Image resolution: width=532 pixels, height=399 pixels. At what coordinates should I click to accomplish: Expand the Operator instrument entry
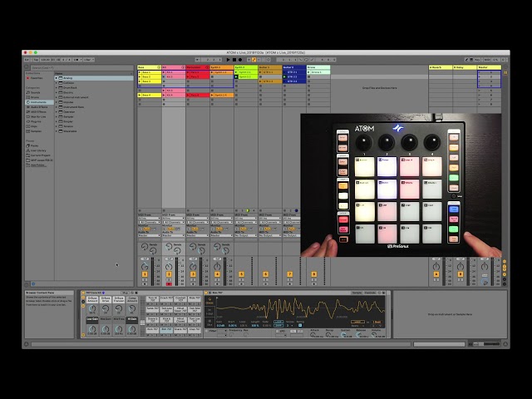pos(57,111)
